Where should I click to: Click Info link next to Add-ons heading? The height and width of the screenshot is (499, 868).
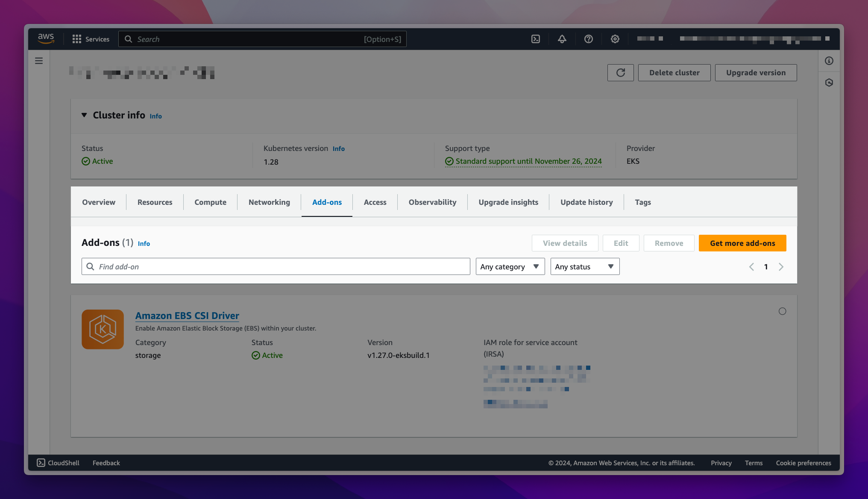click(144, 244)
